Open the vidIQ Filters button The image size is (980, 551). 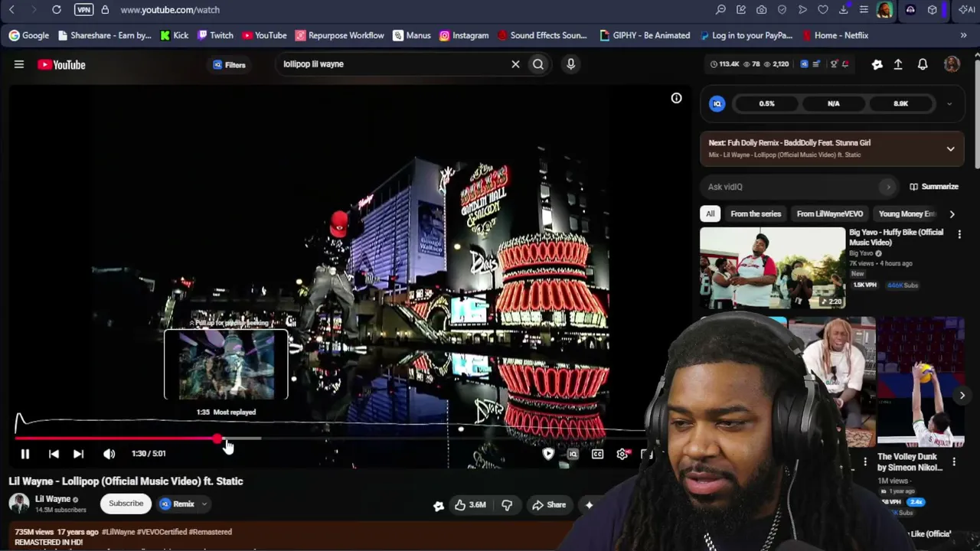230,65
